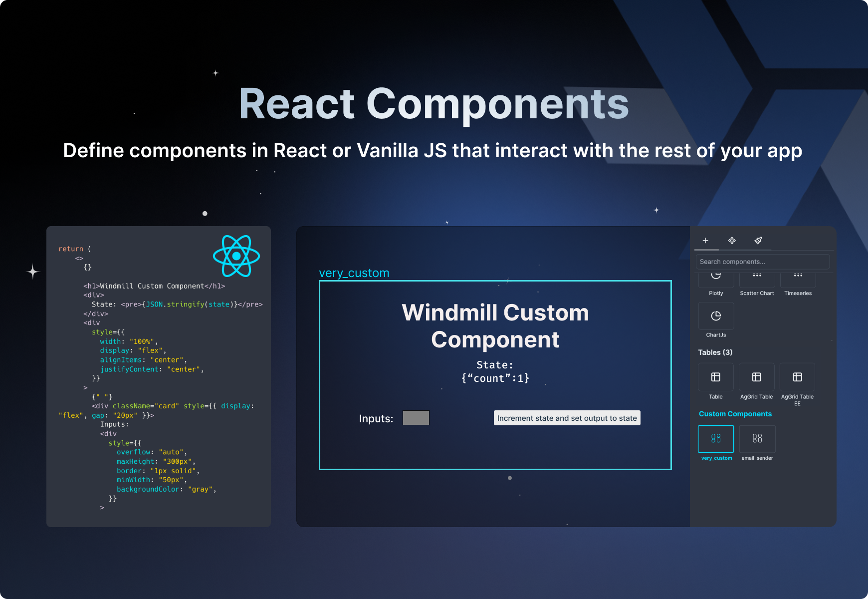Image resolution: width=868 pixels, height=599 pixels.
Task: Click the very_custom label above the component
Action: pyautogui.click(x=354, y=273)
